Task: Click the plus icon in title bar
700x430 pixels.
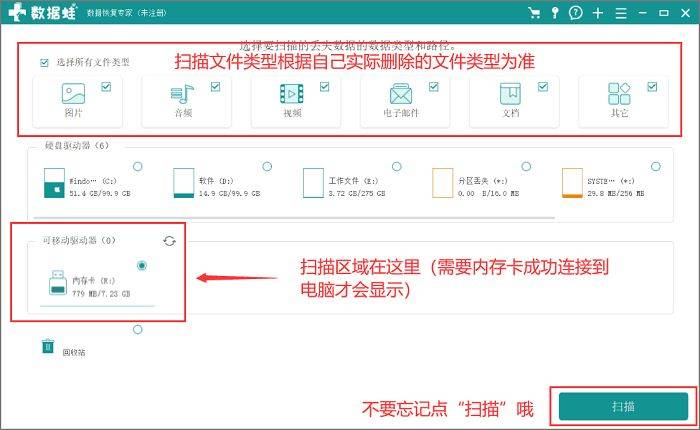Action: (598, 13)
